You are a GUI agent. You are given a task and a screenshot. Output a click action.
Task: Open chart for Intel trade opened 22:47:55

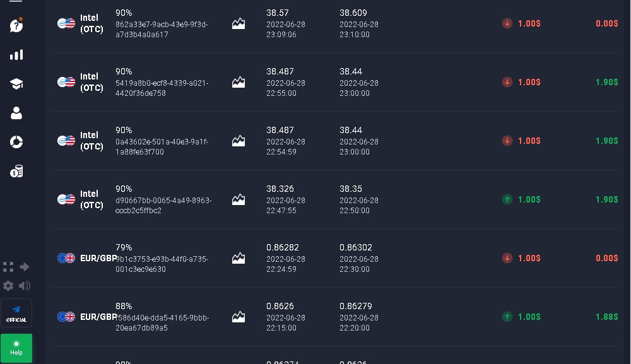239,199
